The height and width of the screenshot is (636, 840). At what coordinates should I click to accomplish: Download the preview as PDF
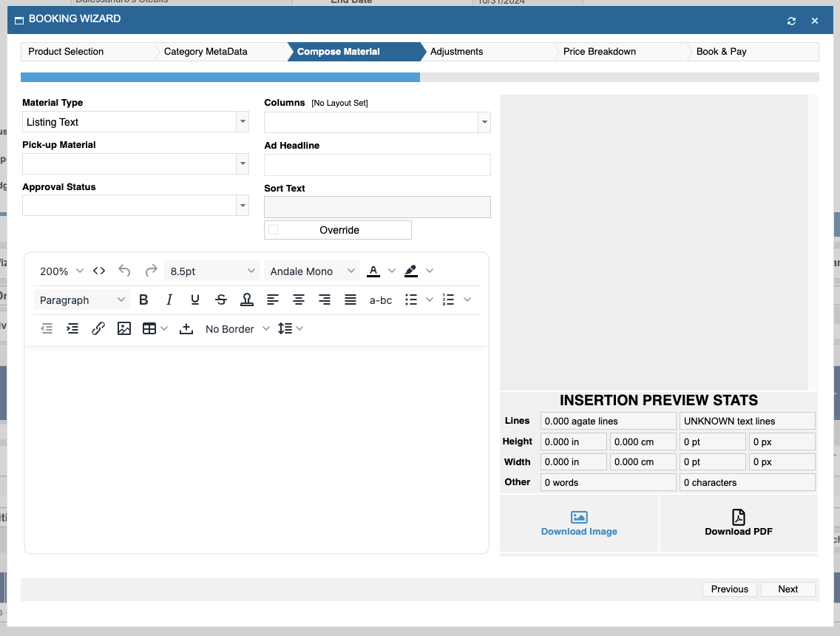(738, 523)
